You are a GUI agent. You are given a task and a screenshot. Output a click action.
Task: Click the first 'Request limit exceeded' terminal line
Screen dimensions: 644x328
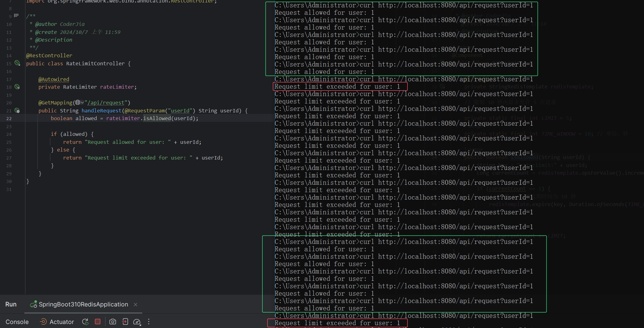(x=337, y=87)
